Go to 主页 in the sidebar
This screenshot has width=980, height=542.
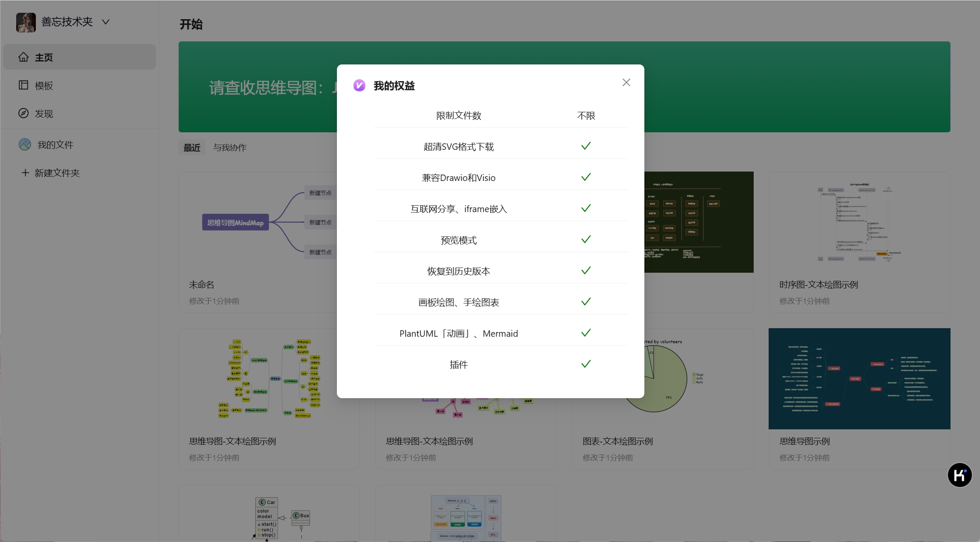tap(79, 57)
